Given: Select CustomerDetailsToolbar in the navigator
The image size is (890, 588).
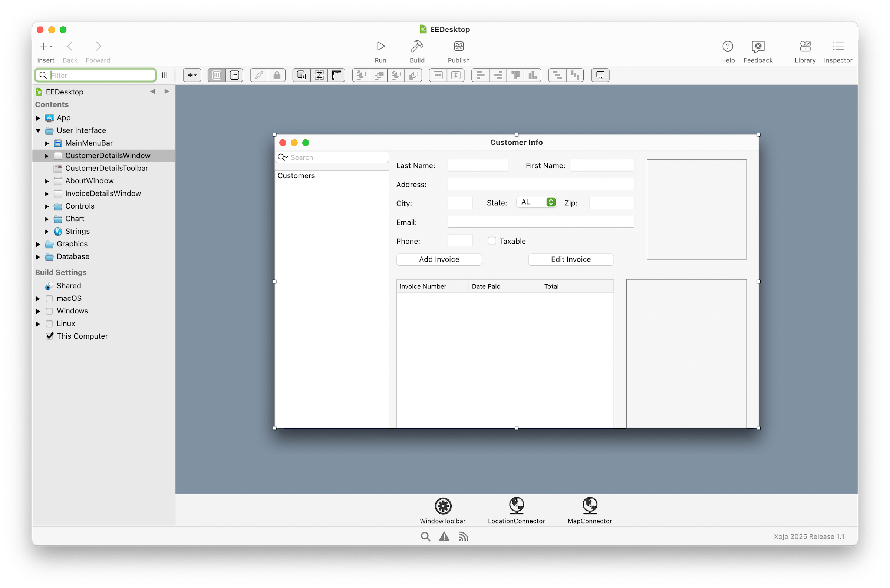Looking at the screenshot, I should (106, 168).
